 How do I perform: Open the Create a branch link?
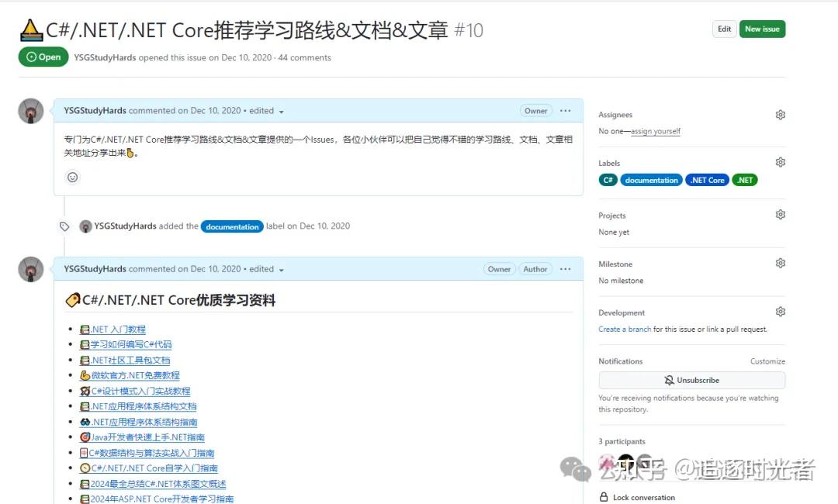coord(625,329)
